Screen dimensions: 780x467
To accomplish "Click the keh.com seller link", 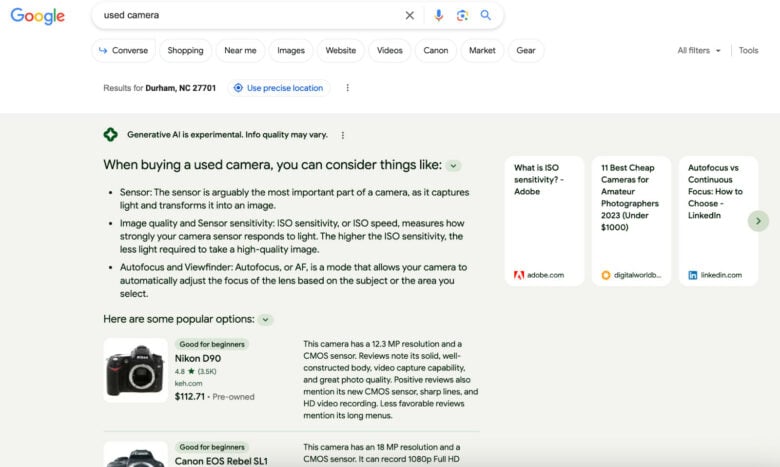I will [188, 383].
